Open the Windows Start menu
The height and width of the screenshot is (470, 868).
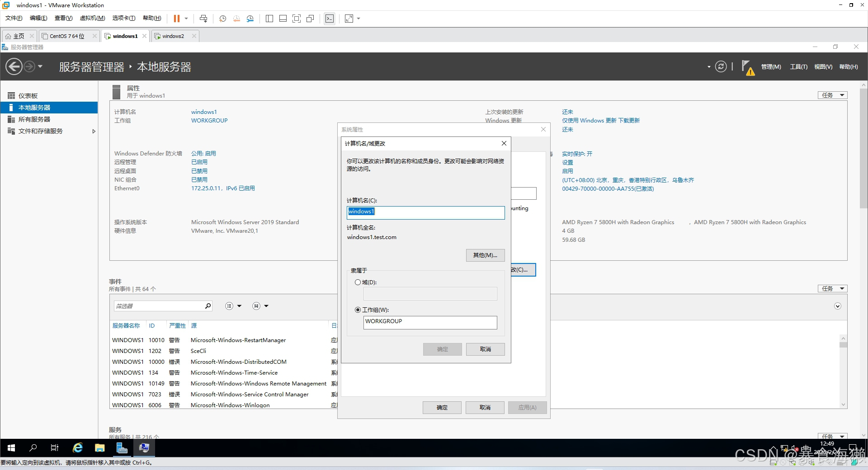click(x=11, y=448)
